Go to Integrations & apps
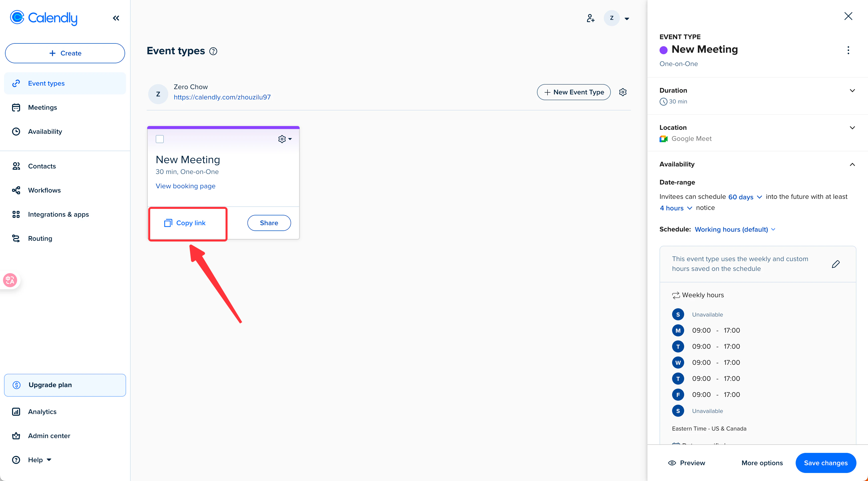Screen dimensions: 868x481 58,214
